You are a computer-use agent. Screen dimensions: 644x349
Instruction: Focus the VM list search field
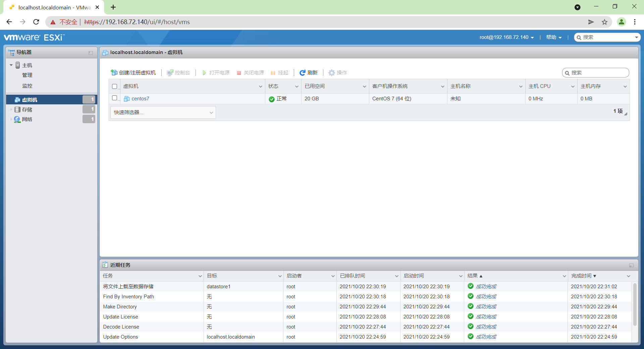(x=596, y=73)
